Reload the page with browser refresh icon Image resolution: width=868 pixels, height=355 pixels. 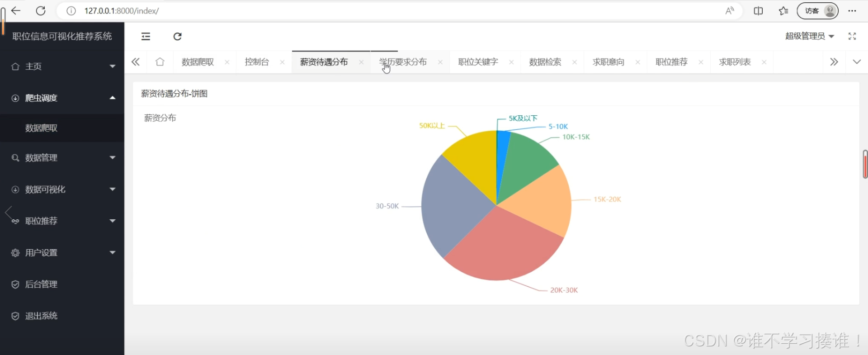(x=41, y=11)
